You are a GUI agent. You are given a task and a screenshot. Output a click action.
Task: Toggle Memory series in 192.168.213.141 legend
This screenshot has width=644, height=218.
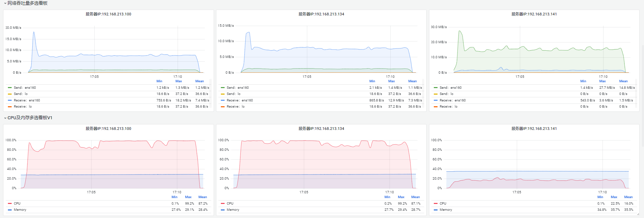[446, 210]
